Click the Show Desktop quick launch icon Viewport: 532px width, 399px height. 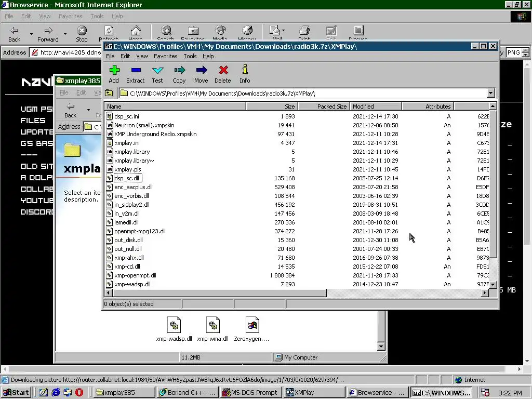(44, 392)
